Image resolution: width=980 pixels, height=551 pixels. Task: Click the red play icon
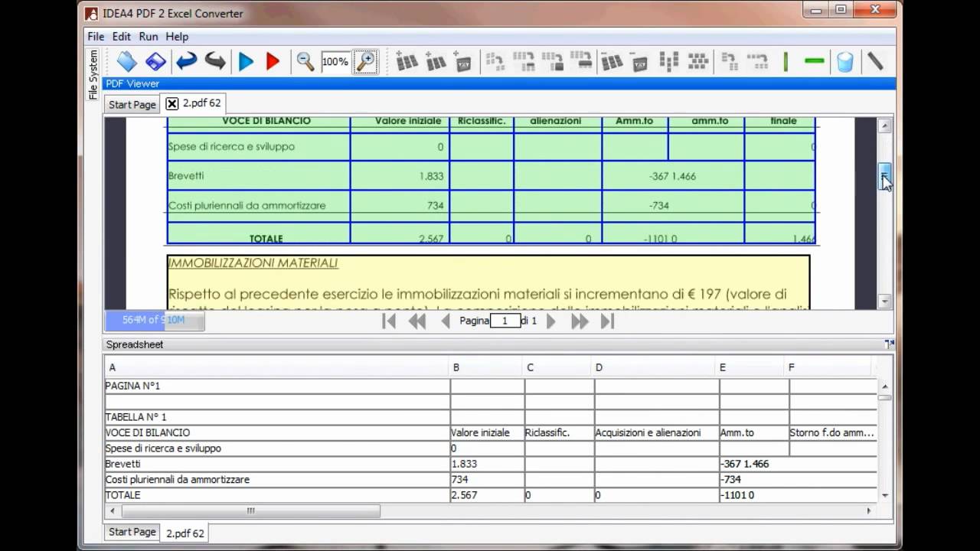pos(273,61)
